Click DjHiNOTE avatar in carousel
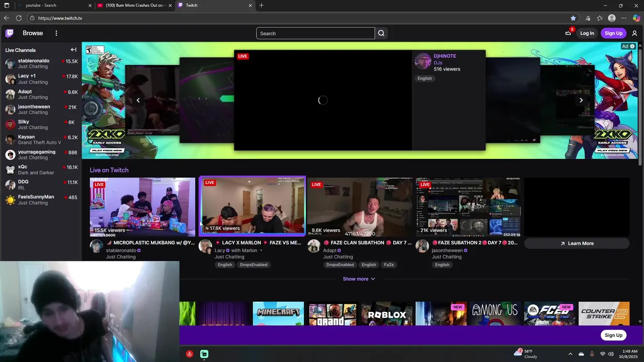644x362 pixels. [x=423, y=61]
